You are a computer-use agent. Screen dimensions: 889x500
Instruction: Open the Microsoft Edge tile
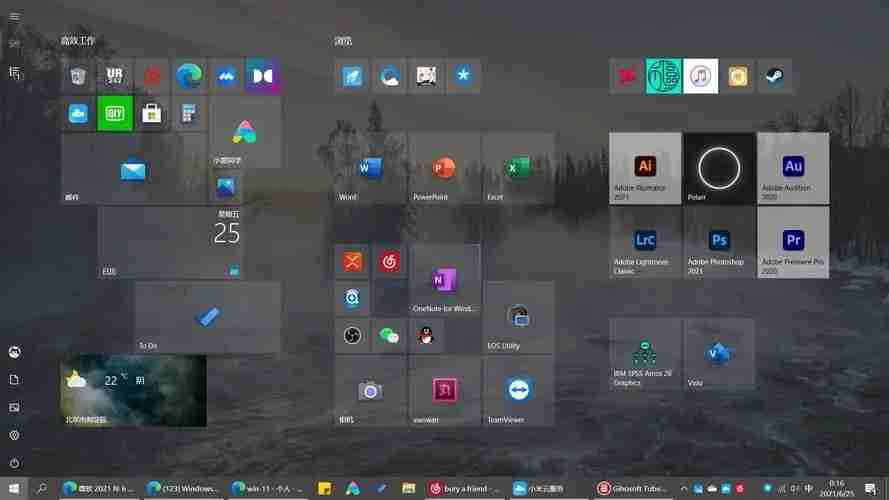point(189,76)
